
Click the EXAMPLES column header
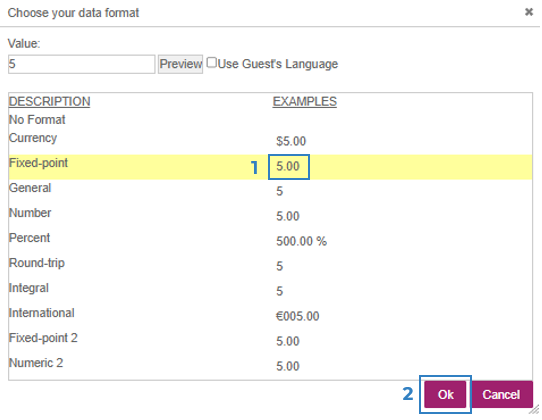point(305,102)
